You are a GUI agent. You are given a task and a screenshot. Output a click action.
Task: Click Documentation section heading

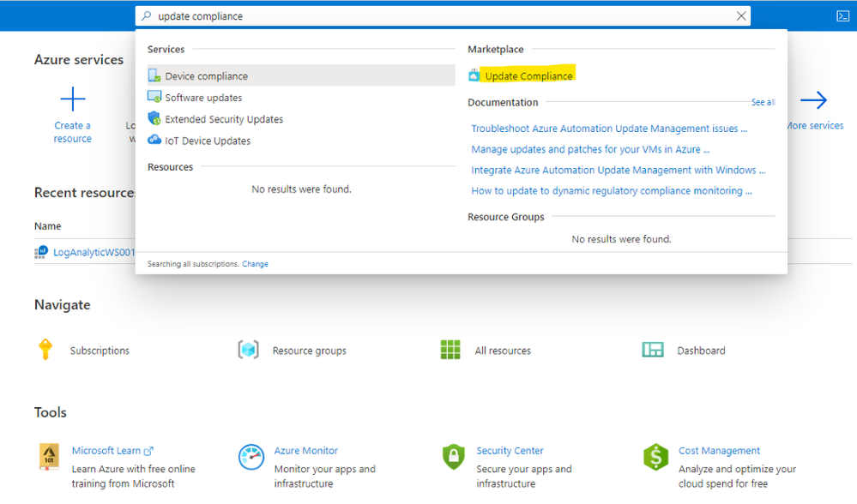pyautogui.click(x=503, y=102)
